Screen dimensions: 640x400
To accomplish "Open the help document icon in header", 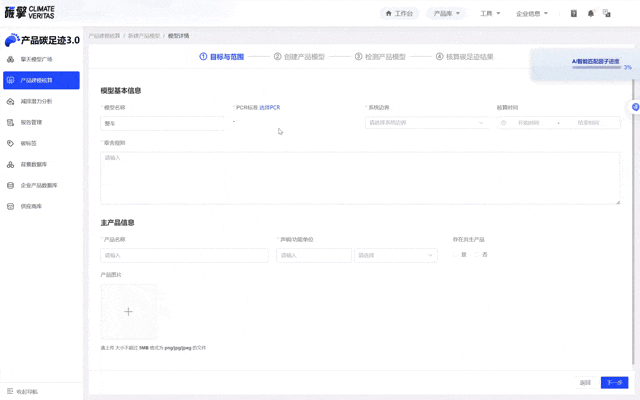I will point(574,14).
